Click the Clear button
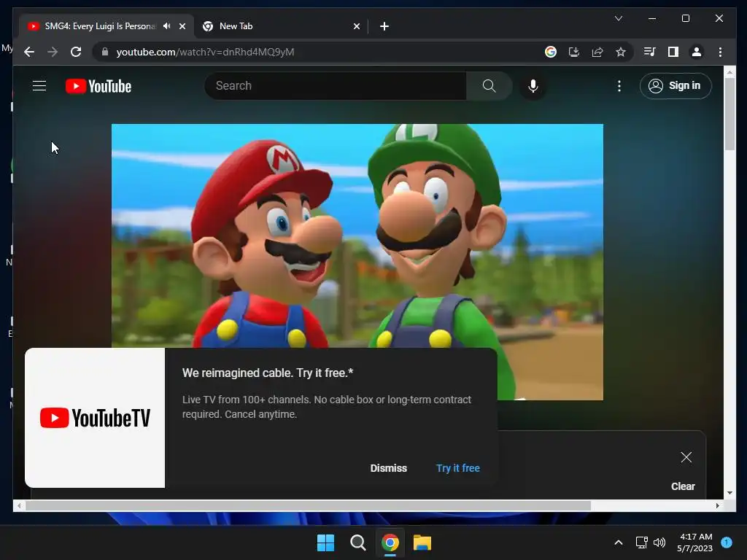The image size is (747, 560). pyautogui.click(x=683, y=486)
